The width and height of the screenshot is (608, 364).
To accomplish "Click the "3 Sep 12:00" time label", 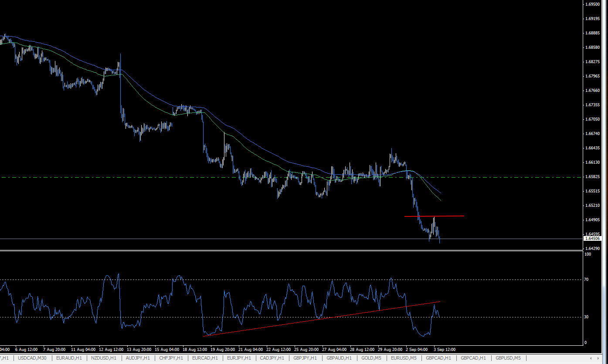I will [x=445, y=350].
